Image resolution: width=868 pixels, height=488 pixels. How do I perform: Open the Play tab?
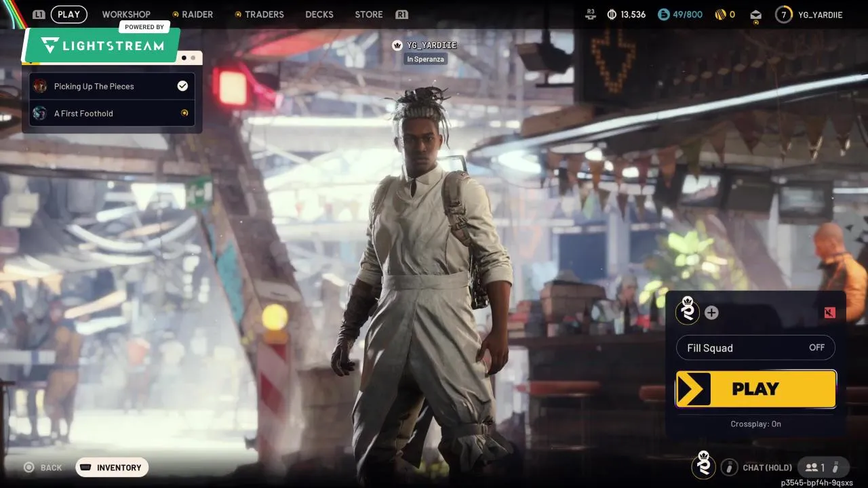[68, 14]
